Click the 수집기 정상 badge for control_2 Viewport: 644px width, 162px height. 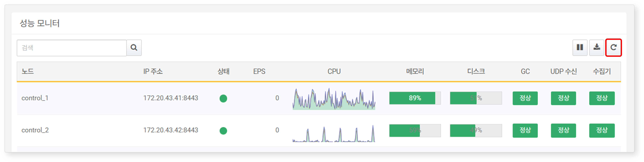[x=602, y=130]
